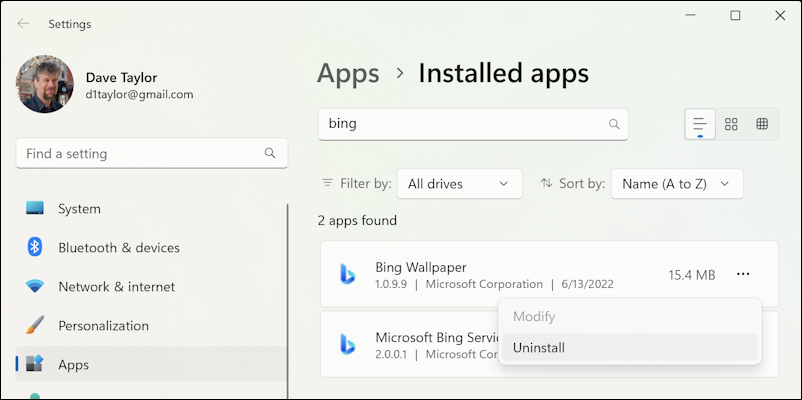Click the Bing Wallpaper app name
Viewport: 802px width, 400px height.
[421, 267]
